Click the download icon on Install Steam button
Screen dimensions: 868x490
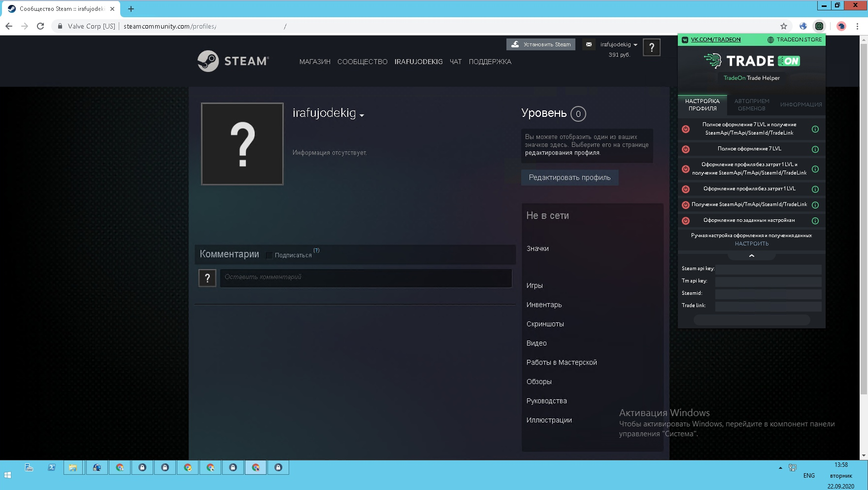pyautogui.click(x=515, y=44)
